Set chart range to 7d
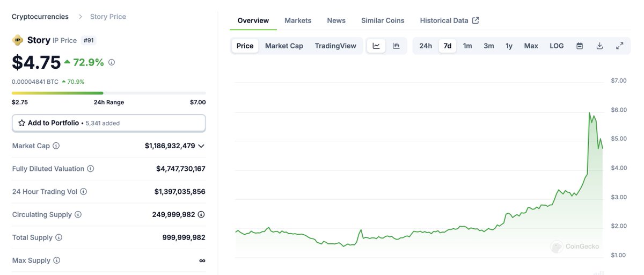Screen dimensions: 644x275 coord(448,46)
